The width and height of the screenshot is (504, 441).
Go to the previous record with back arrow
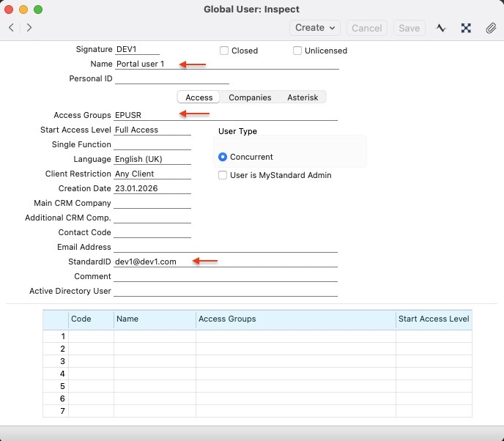(11, 28)
